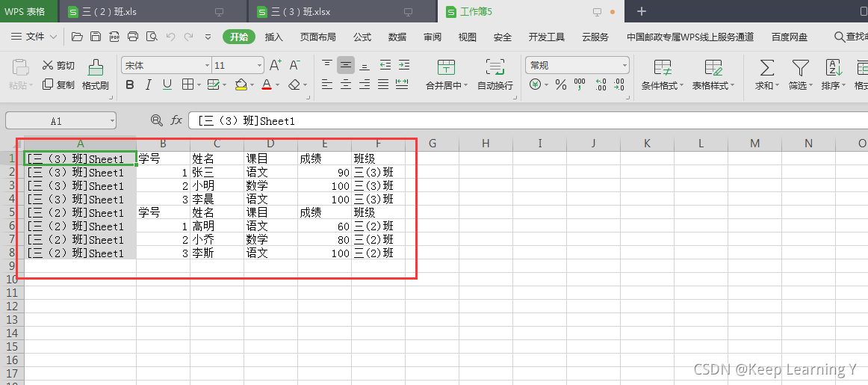Decrease indent icon in alignment group
This screenshot has height=385, width=868.
click(x=385, y=65)
